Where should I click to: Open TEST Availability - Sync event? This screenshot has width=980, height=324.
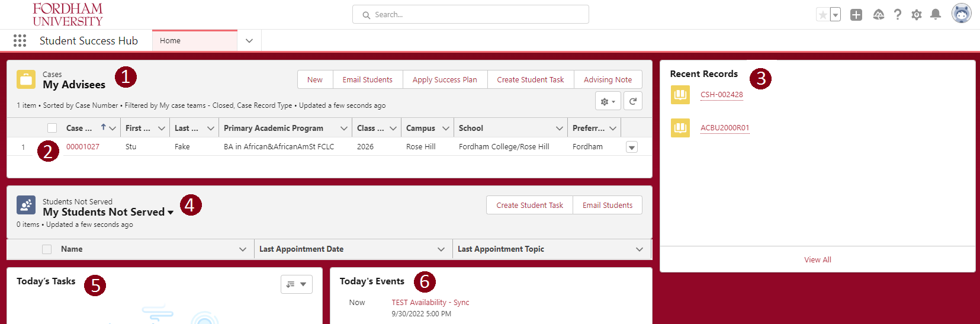pyautogui.click(x=430, y=303)
